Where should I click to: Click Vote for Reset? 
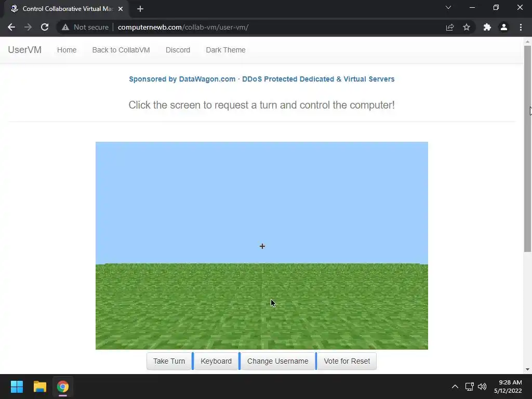point(347,361)
